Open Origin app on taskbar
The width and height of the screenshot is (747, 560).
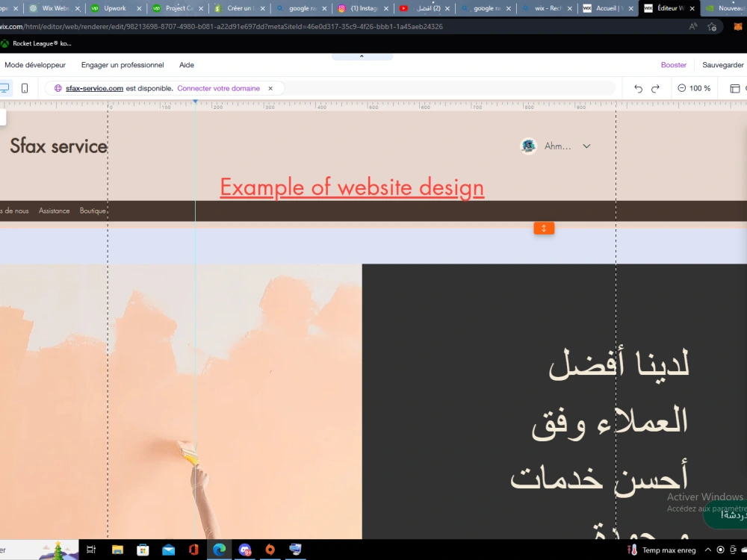click(x=270, y=550)
